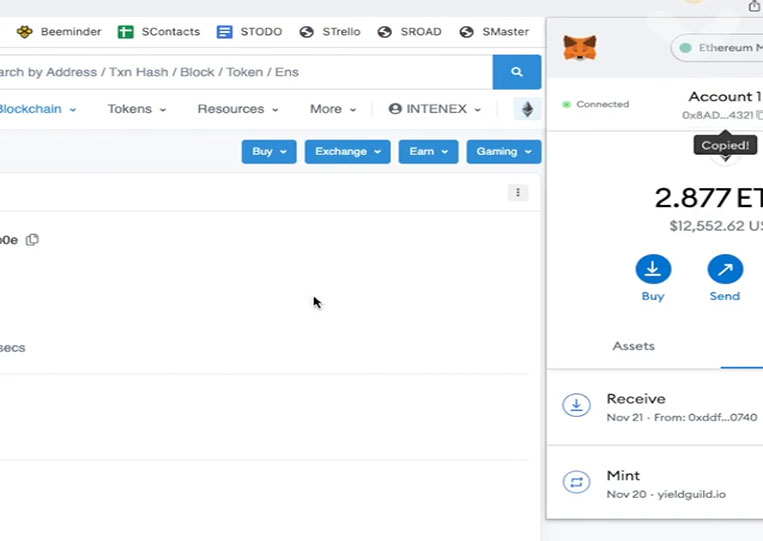Click the blue search magnifier button
763x541 pixels.
(517, 72)
